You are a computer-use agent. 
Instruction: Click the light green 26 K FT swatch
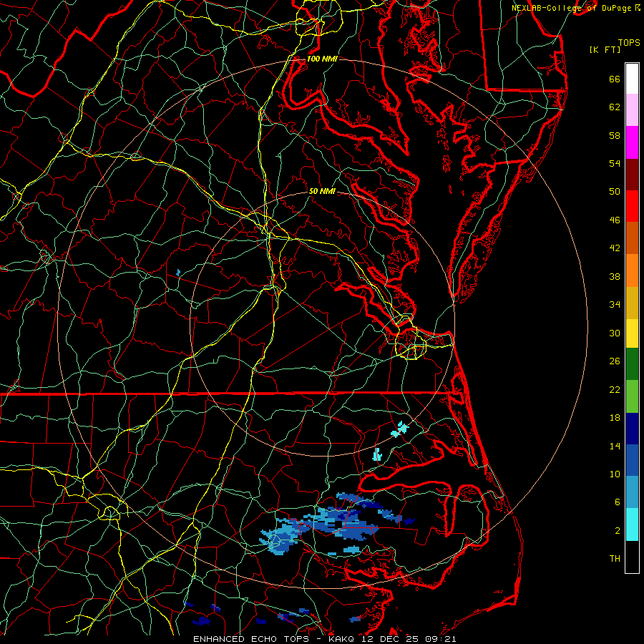(x=632, y=396)
